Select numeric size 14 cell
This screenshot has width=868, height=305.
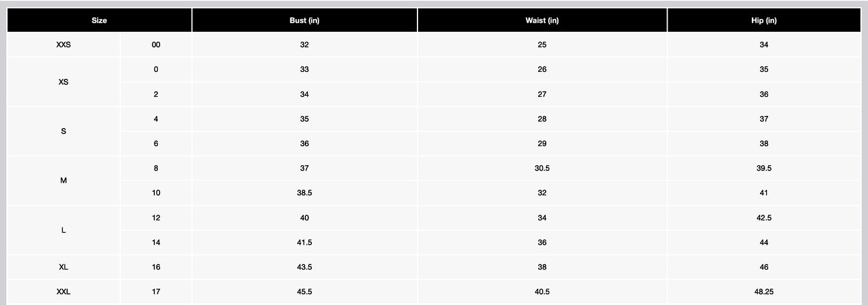156,242
